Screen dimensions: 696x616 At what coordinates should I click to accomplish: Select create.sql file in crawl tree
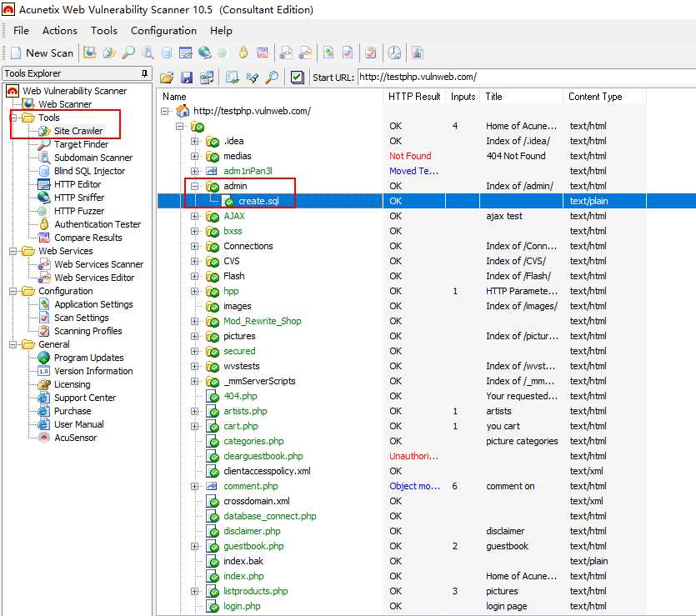pos(258,201)
